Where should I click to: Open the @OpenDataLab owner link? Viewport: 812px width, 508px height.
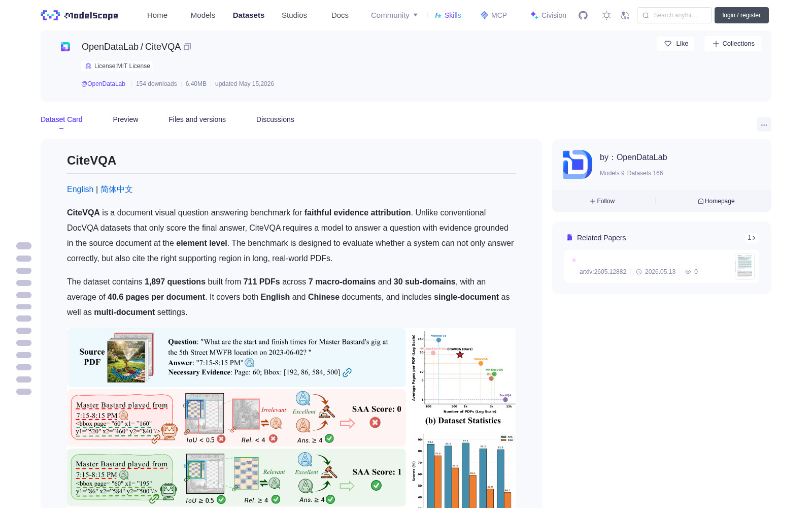point(103,84)
